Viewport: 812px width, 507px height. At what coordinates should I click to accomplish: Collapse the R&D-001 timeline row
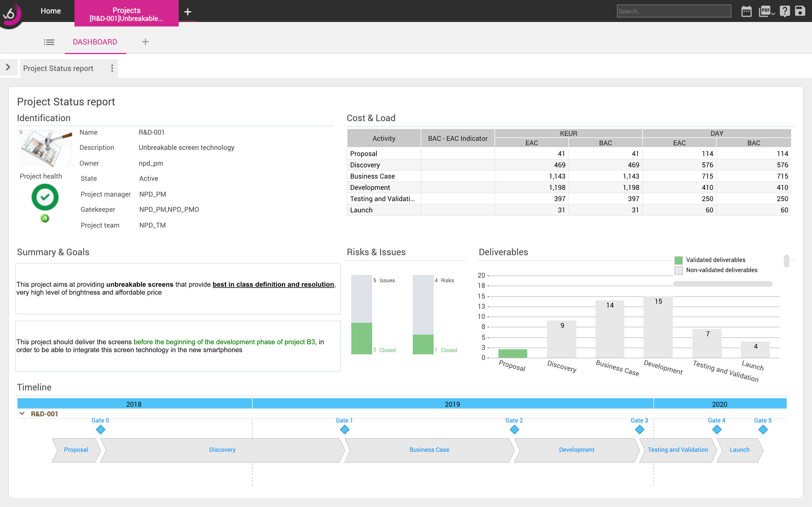22,413
